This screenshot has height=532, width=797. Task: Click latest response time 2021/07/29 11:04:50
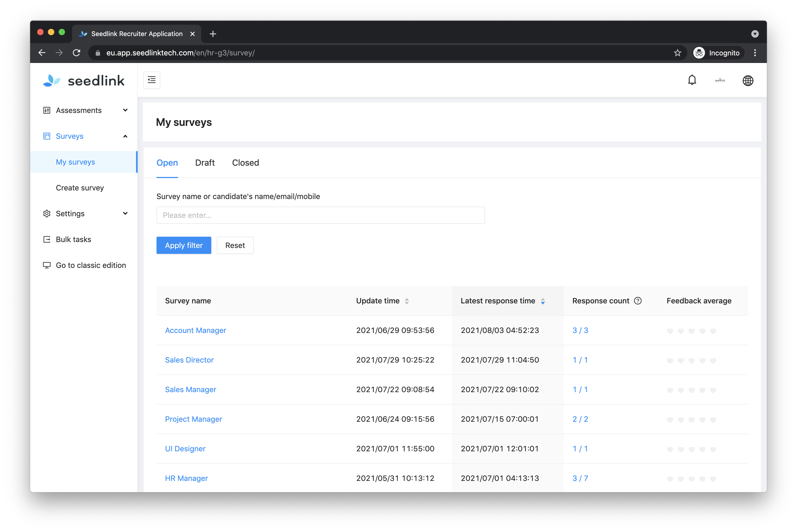[500, 360]
